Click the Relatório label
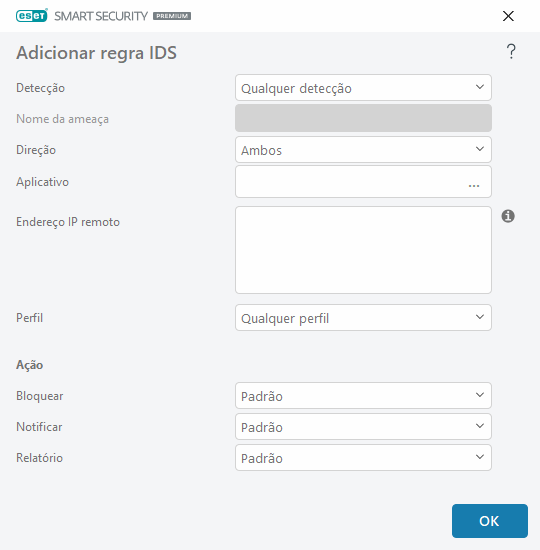The width and height of the screenshot is (540, 550). tap(39, 458)
